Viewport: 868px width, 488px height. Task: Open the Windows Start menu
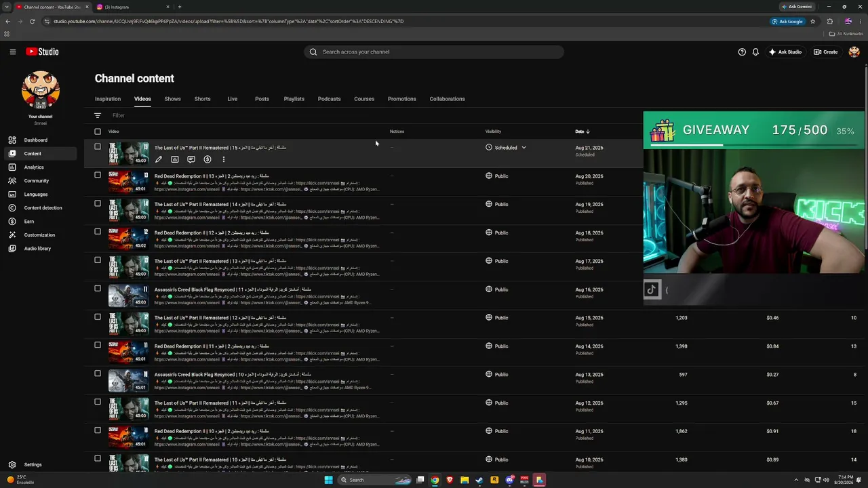(x=328, y=480)
